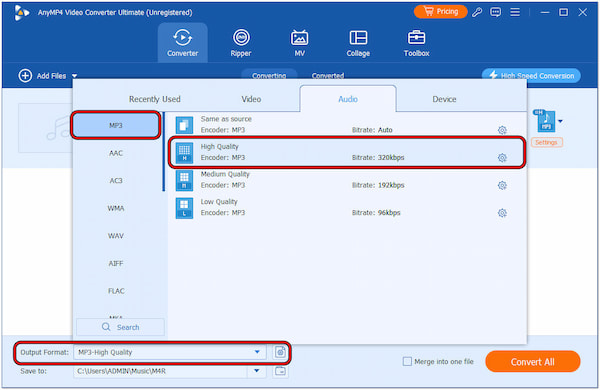
Task: Click the Save to path field
Action: pos(160,371)
